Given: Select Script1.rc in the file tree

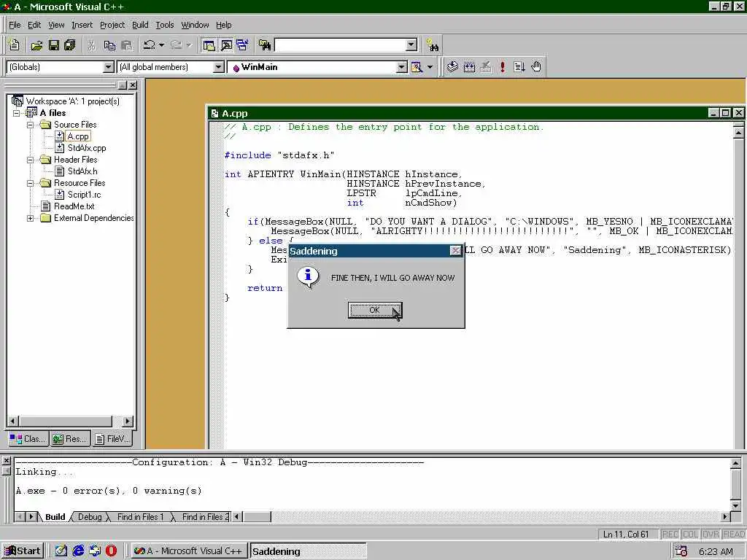Looking at the screenshot, I should pos(85,195).
